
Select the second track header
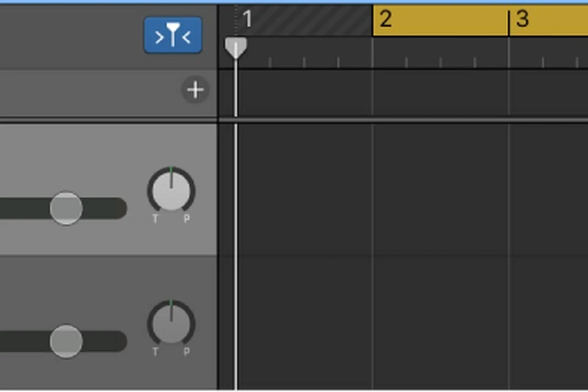pos(108,323)
